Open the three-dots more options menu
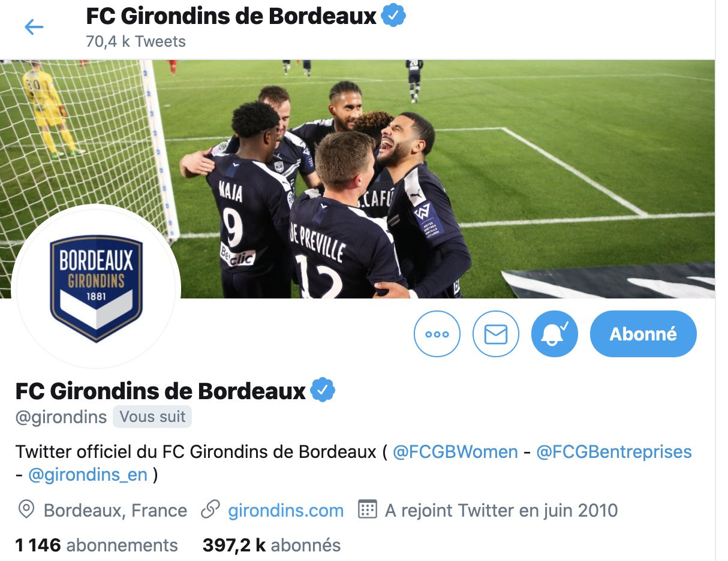 437,334
